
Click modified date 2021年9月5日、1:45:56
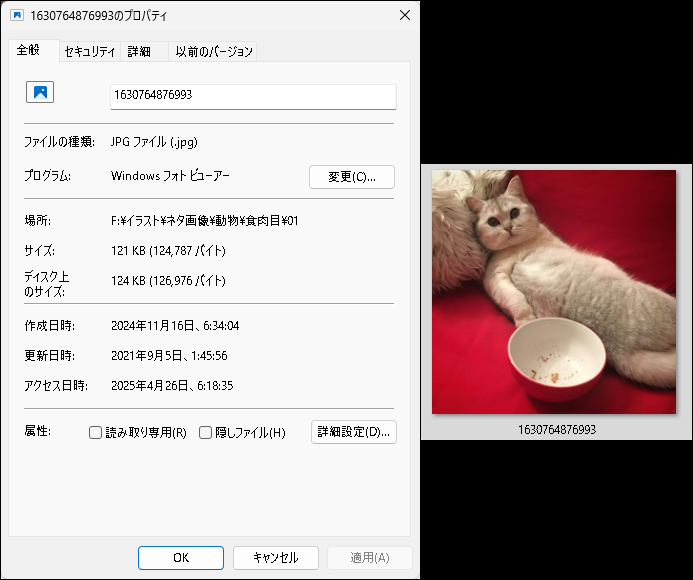click(x=169, y=356)
